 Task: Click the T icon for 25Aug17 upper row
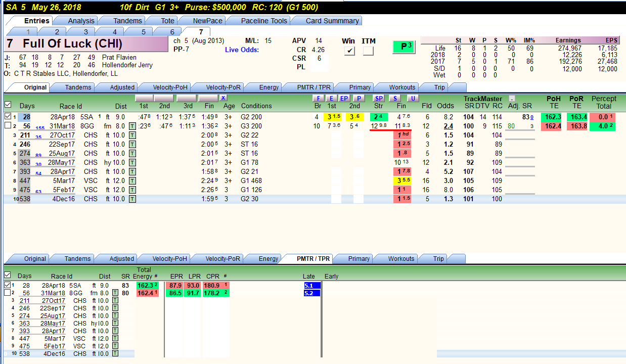(132, 153)
